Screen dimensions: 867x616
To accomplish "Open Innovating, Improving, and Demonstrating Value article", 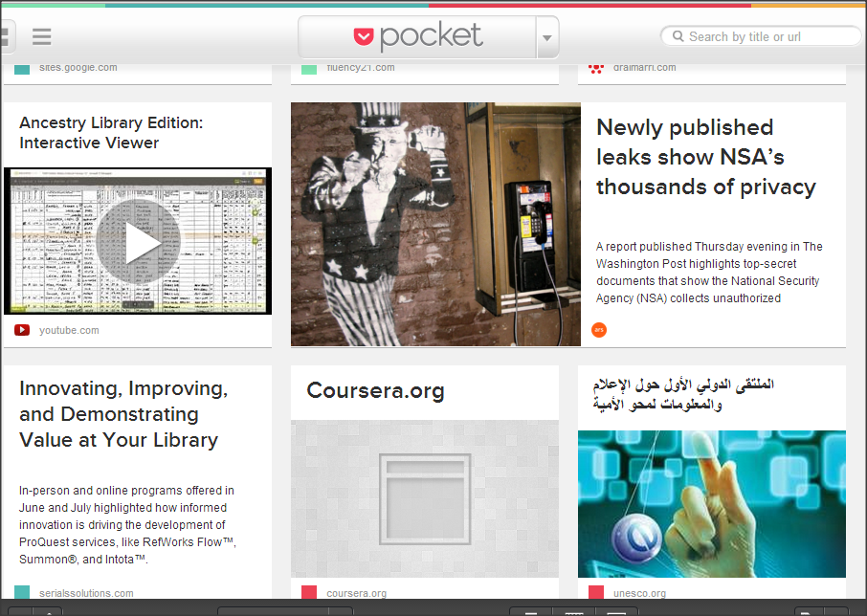I will tap(123, 414).
